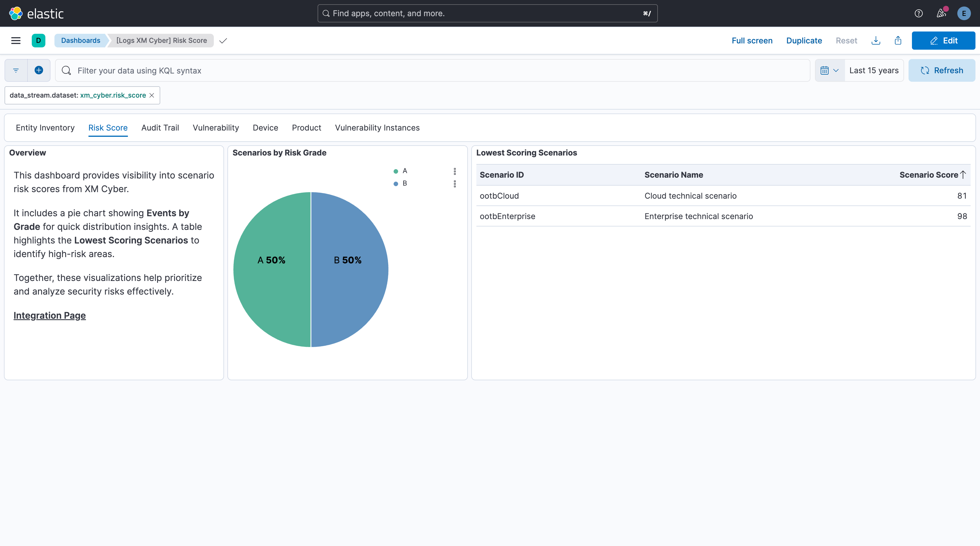Click the Reset button
Viewport: 980px width, 546px height.
(846, 40)
